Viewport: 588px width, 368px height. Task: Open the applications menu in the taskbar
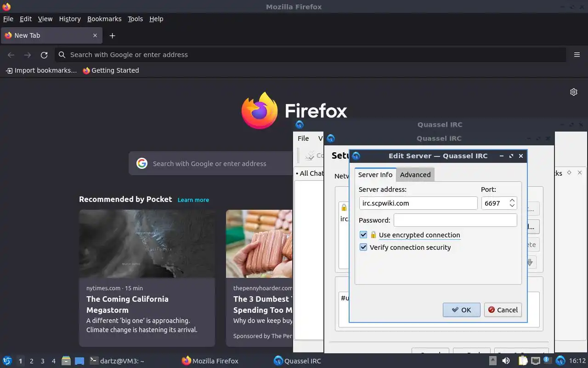[7, 361]
